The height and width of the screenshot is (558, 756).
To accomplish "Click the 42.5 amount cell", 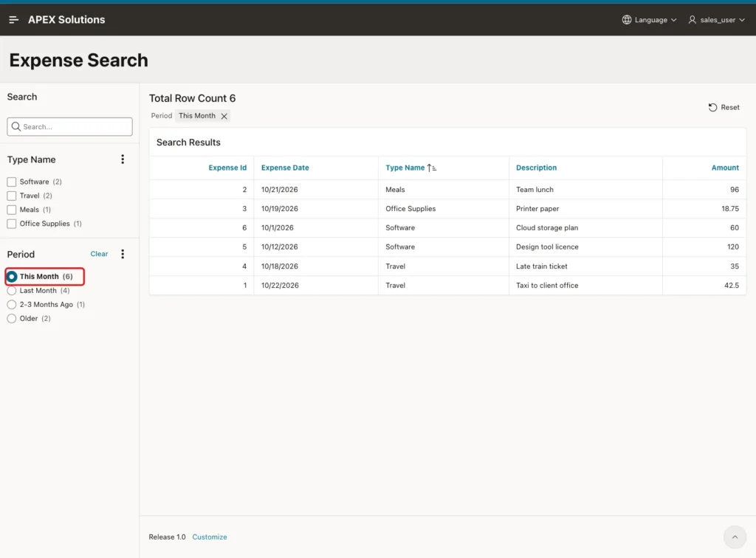I will click(704, 285).
